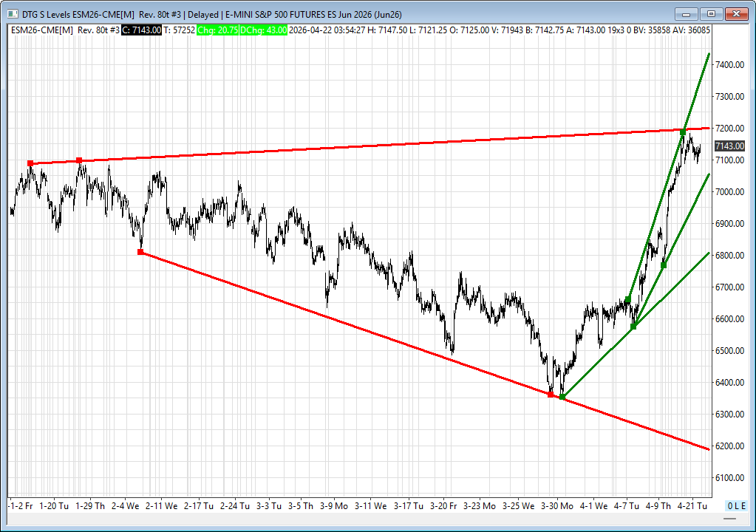Select red anchor at 2-4 low near 6800
This screenshot has width=756, height=532.
(140, 252)
